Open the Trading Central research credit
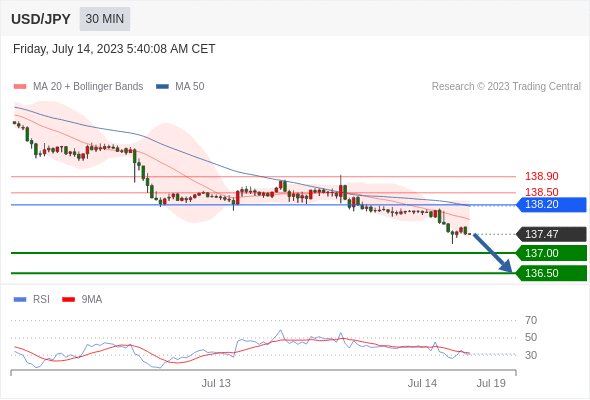The image size is (590, 400). click(x=506, y=87)
